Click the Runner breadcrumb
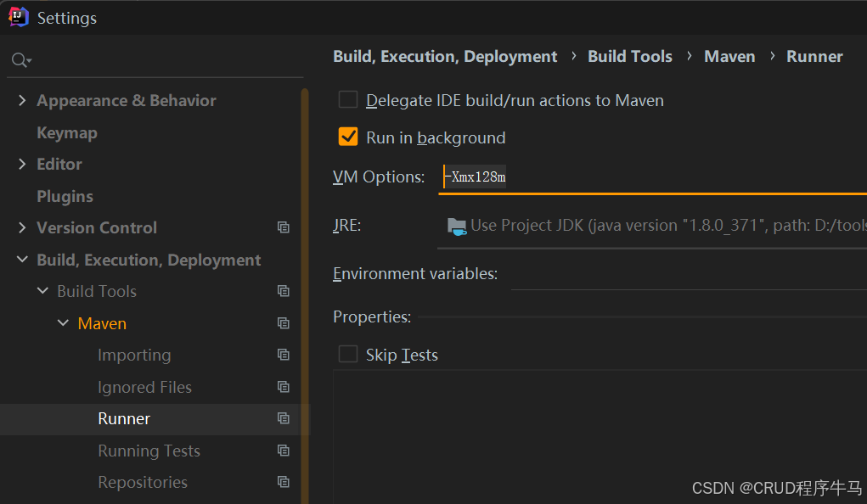Screen dimensions: 867x504 [814, 56]
